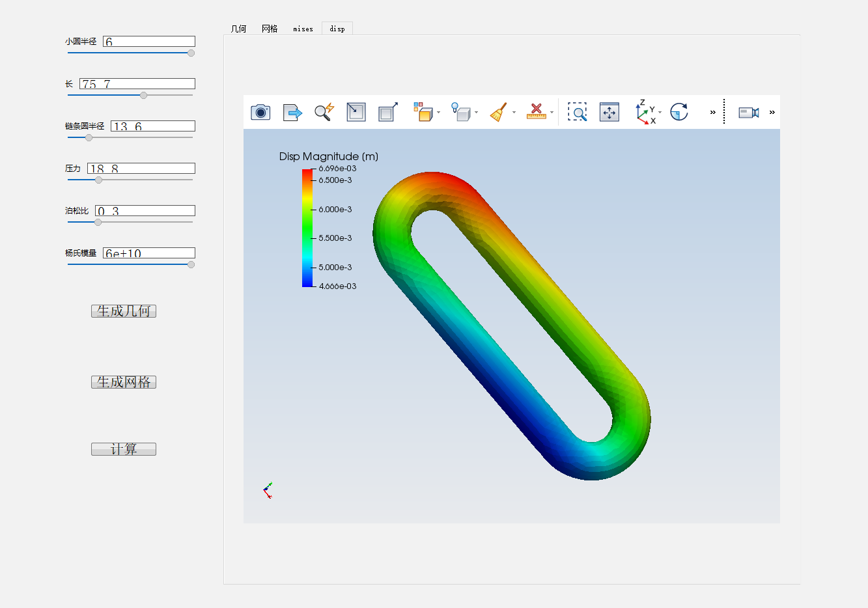The width and height of the screenshot is (868, 608).
Task: Click the camera snapshot icon
Action: pos(260,112)
